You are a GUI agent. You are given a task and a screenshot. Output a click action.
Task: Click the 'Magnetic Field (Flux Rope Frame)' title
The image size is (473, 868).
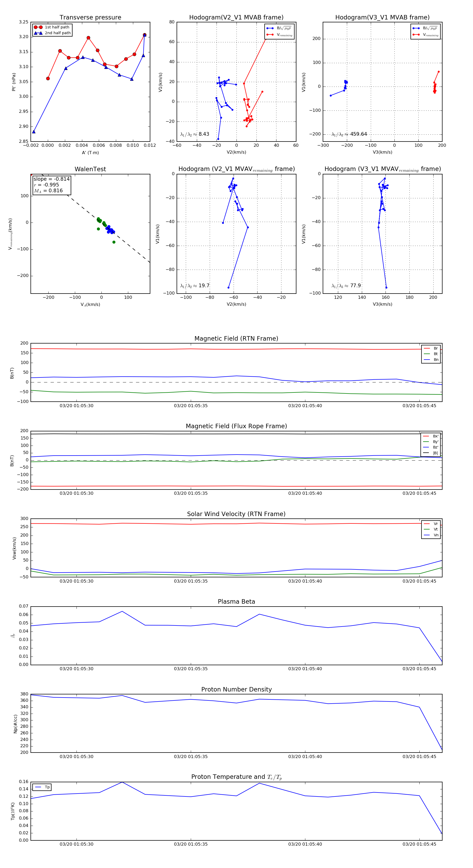[236, 426]
